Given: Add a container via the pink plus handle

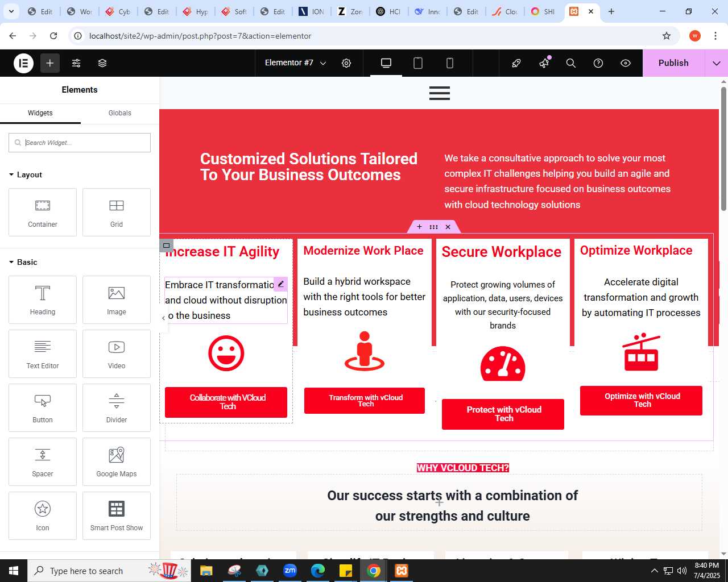Looking at the screenshot, I should pos(419,227).
